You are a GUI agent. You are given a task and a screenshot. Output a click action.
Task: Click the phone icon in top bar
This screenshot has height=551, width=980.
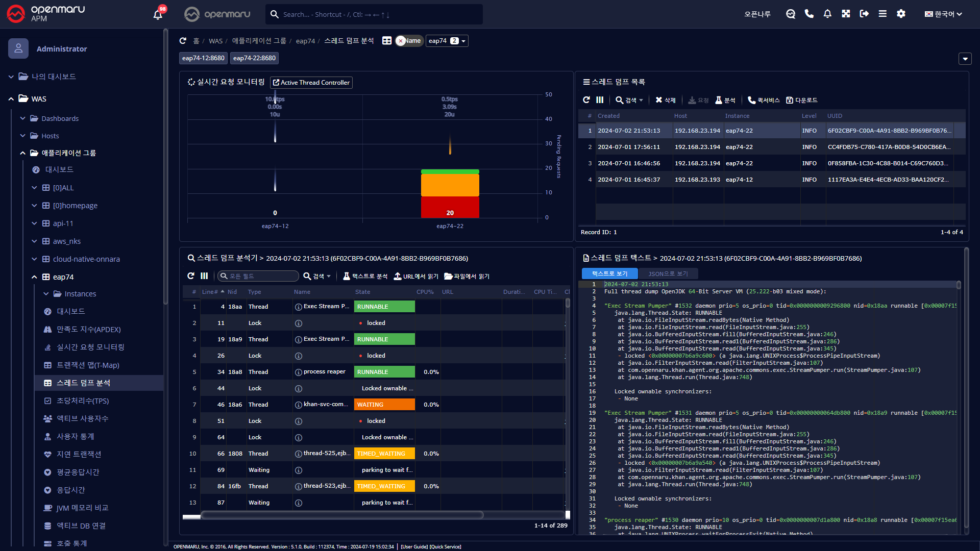(x=809, y=14)
